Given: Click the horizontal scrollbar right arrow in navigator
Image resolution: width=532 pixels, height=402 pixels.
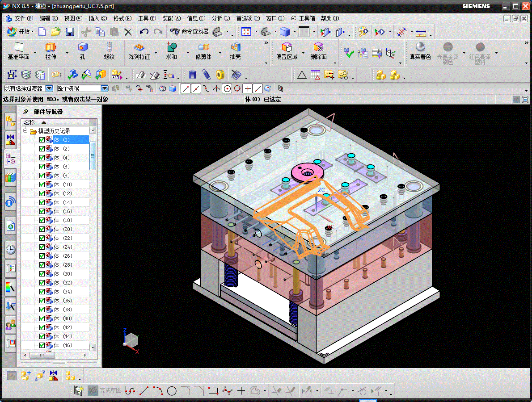Looking at the screenshot, I should coord(85,355).
